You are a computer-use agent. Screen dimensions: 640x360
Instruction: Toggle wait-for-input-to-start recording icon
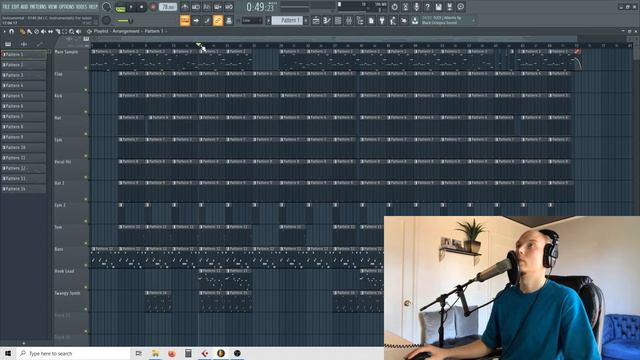[x=196, y=7]
